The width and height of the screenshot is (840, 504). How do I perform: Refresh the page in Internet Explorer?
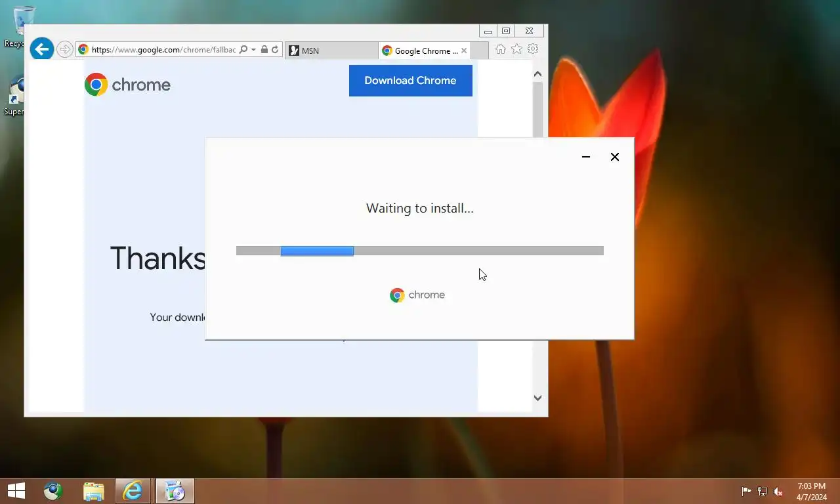point(276,50)
